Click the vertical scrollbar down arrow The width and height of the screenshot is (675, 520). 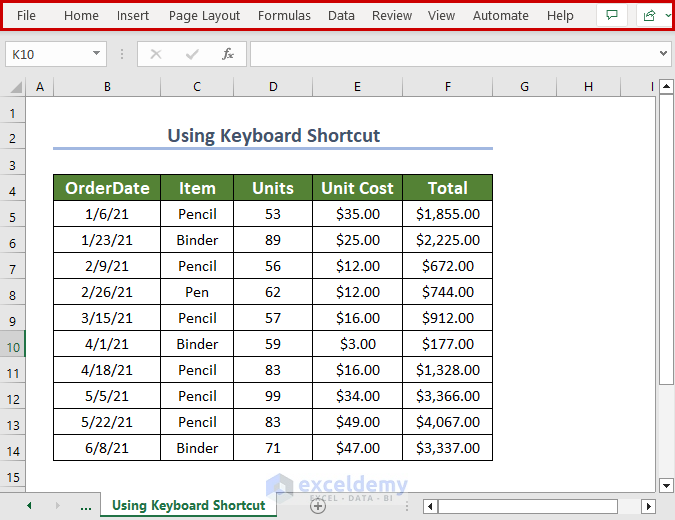coord(667,486)
